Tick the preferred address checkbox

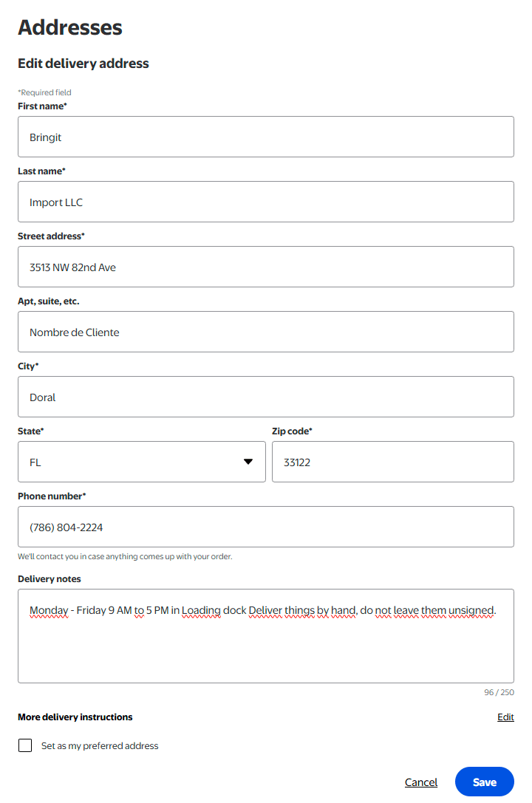point(25,745)
